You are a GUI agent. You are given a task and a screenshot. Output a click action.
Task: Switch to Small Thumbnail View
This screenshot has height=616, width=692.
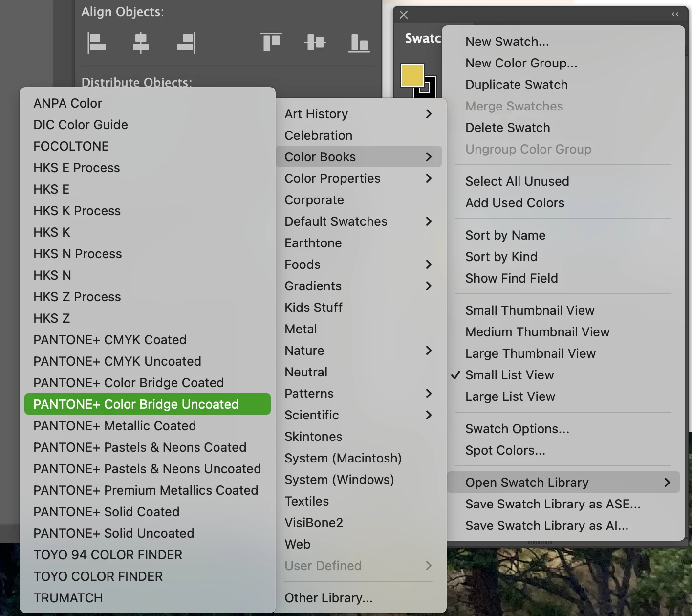tap(563, 310)
